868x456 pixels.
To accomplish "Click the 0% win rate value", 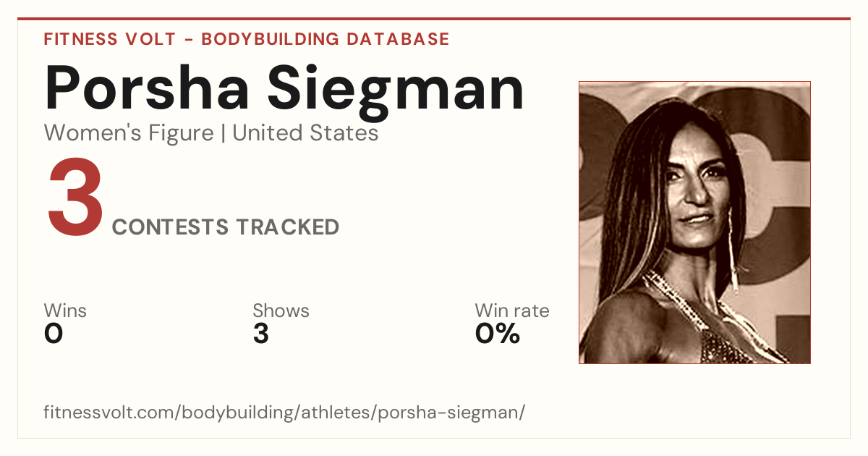I will tap(498, 334).
